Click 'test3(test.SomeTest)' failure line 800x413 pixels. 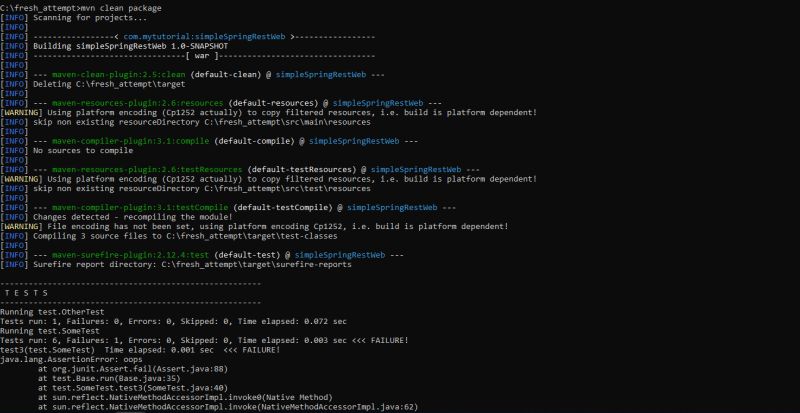pyautogui.click(x=140, y=350)
